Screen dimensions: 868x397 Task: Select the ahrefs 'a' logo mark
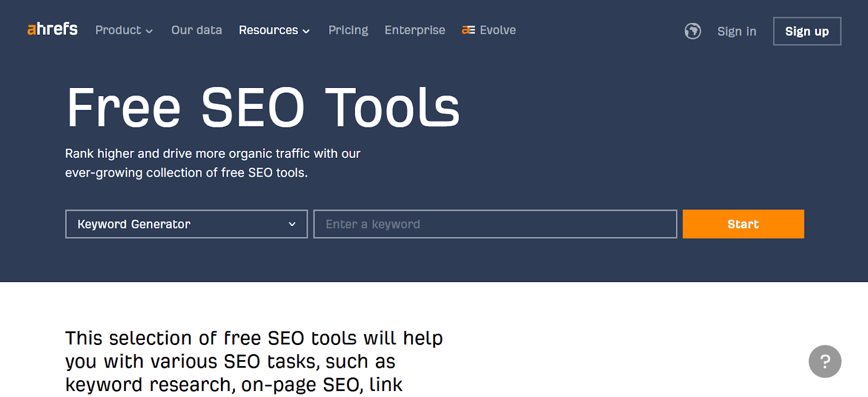tap(32, 29)
